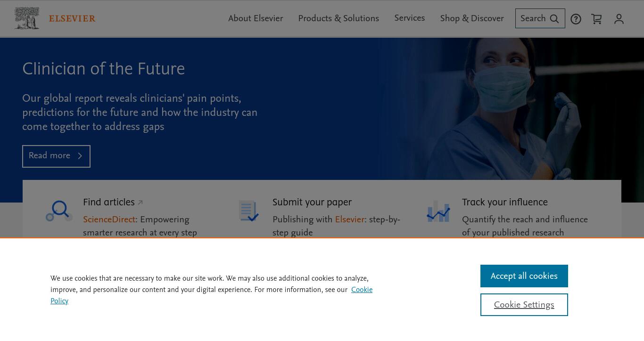
Task: Open the About Elsevier menu
Action: point(256,18)
